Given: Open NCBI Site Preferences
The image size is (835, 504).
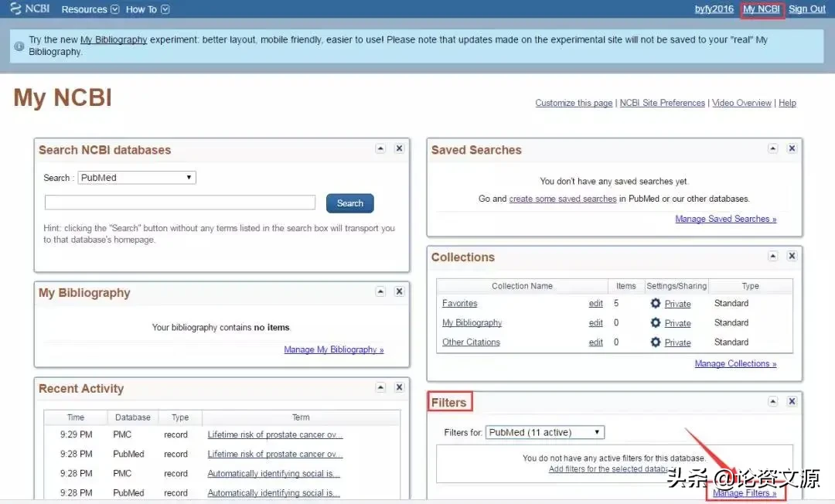Looking at the screenshot, I should click(x=662, y=104).
